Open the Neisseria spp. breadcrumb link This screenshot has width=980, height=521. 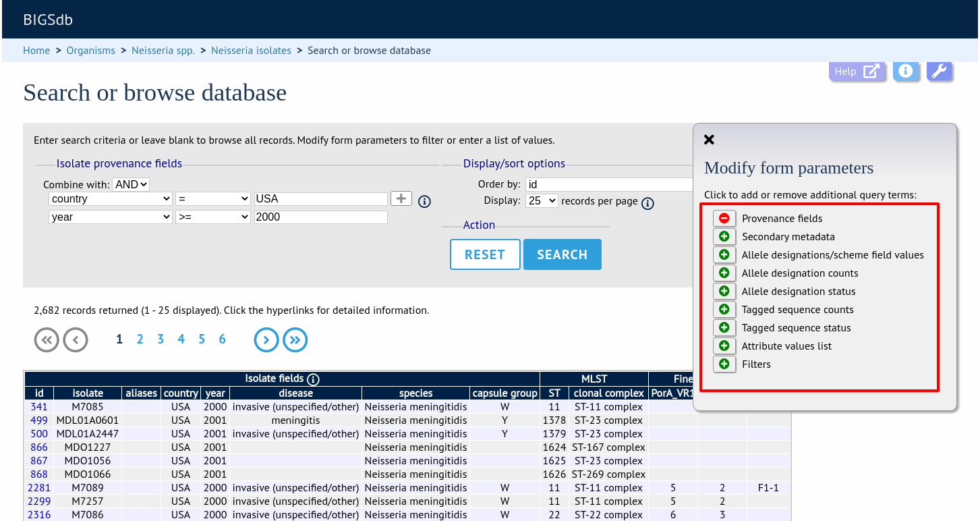(163, 51)
